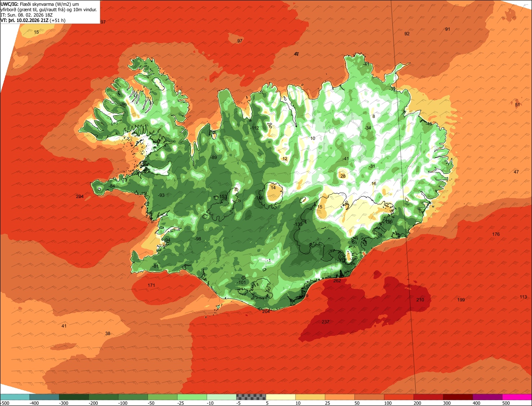Image resolution: width=532 pixels, height=406 pixels.
Task: Click the teal legend swatch between -500 and -400
Action: [x=15, y=397]
